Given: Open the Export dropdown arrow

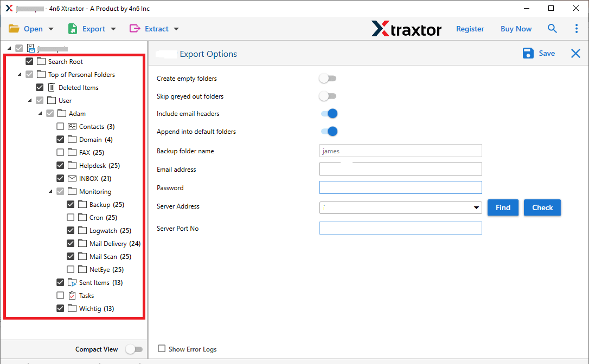Looking at the screenshot, I should click(x=112, y=28).
